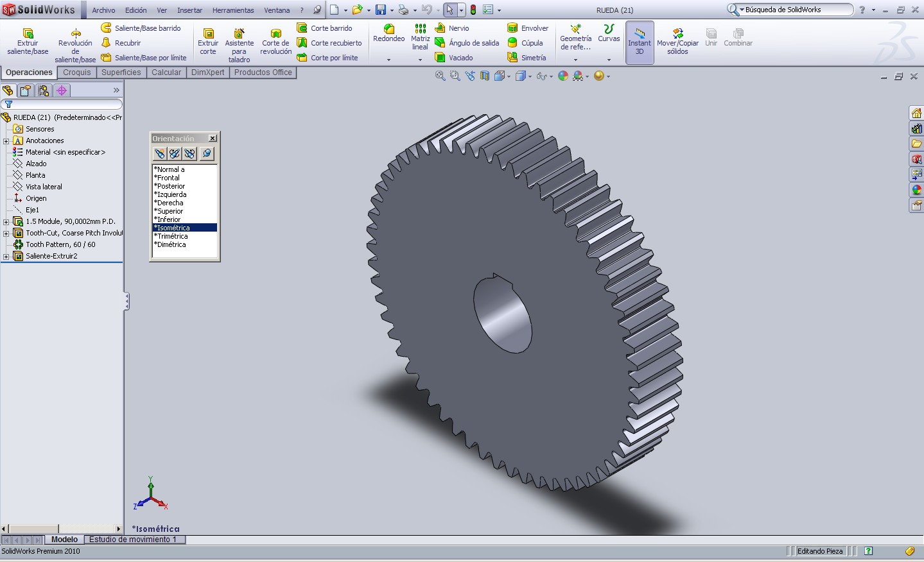This screenshot has width=924, height=562.
Task: Open Geometría de referencia tool
Action: (x=575, y=37)
